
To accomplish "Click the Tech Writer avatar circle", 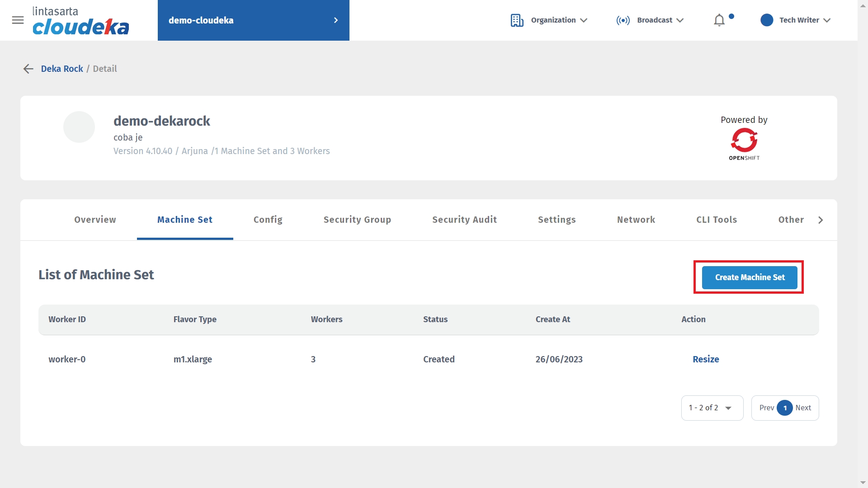I will (x=766, y=20).
